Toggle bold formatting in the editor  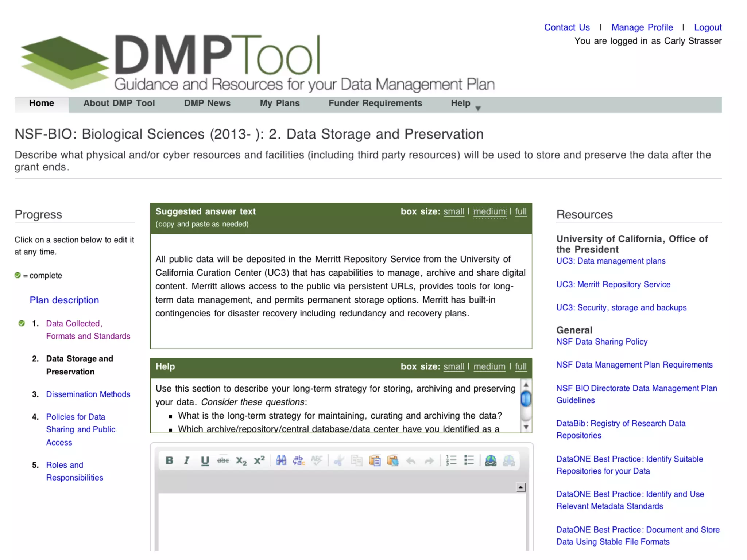(x=169, y=460)
